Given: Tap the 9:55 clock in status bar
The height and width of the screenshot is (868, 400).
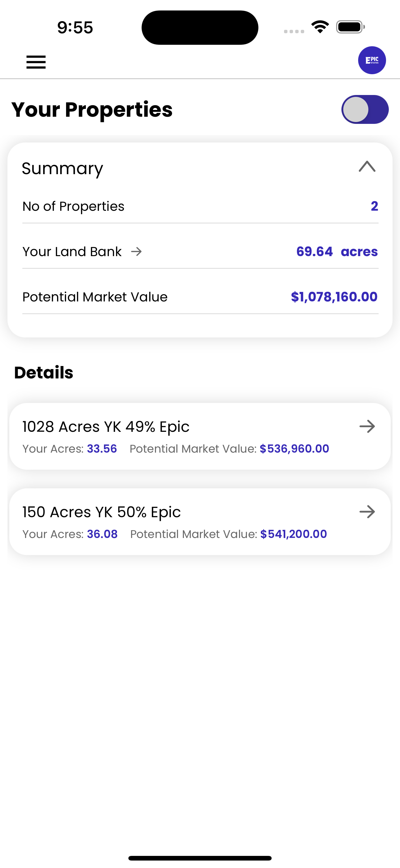Looking at the screenshot, I should [75, 27].
